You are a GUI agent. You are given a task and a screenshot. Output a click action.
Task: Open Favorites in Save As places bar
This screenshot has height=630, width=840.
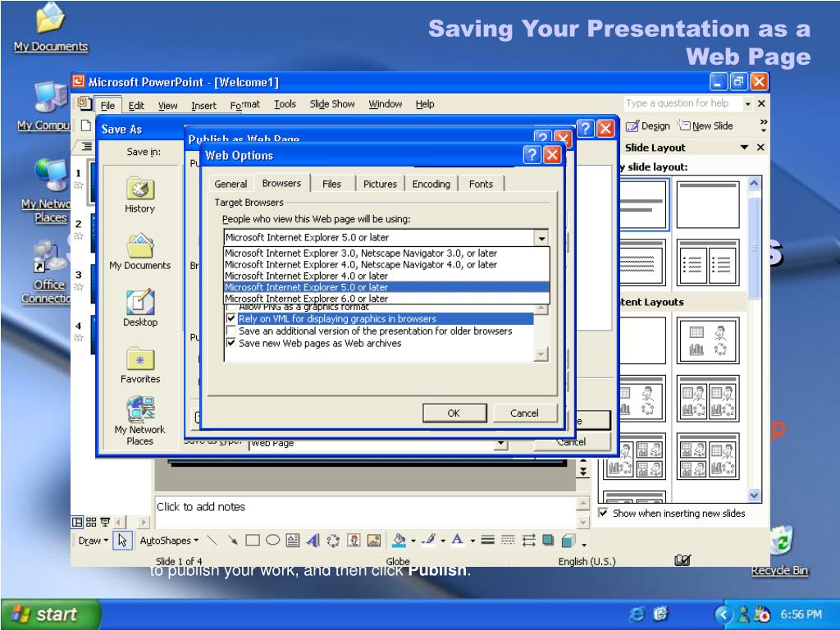pos(139,365)
